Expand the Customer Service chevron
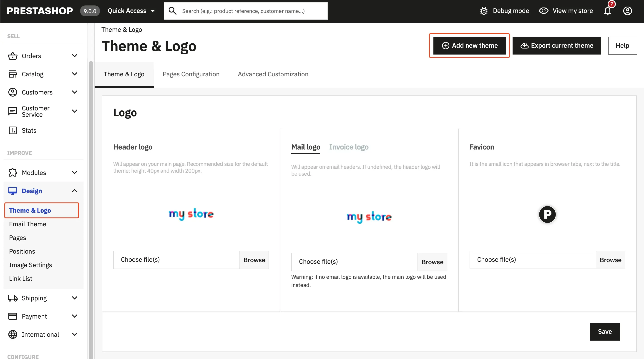The image size is (644, 359). [75, 111]
